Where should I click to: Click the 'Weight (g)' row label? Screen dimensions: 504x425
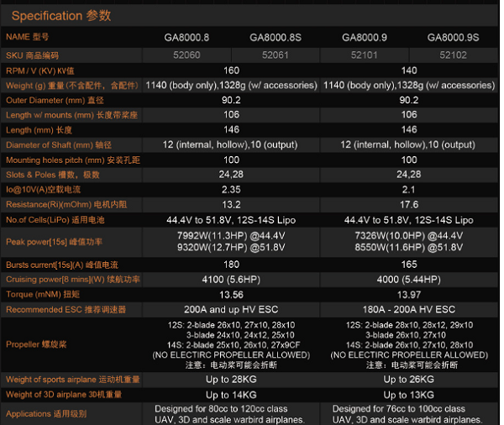[x=72, y=86]
